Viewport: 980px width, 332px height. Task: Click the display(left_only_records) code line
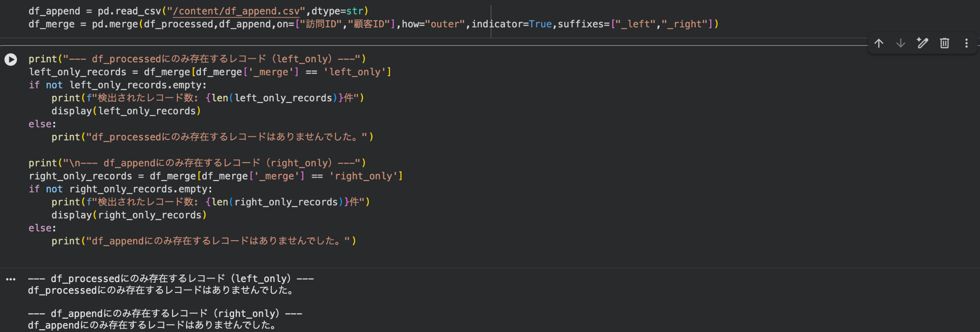[x=126, y=111]
